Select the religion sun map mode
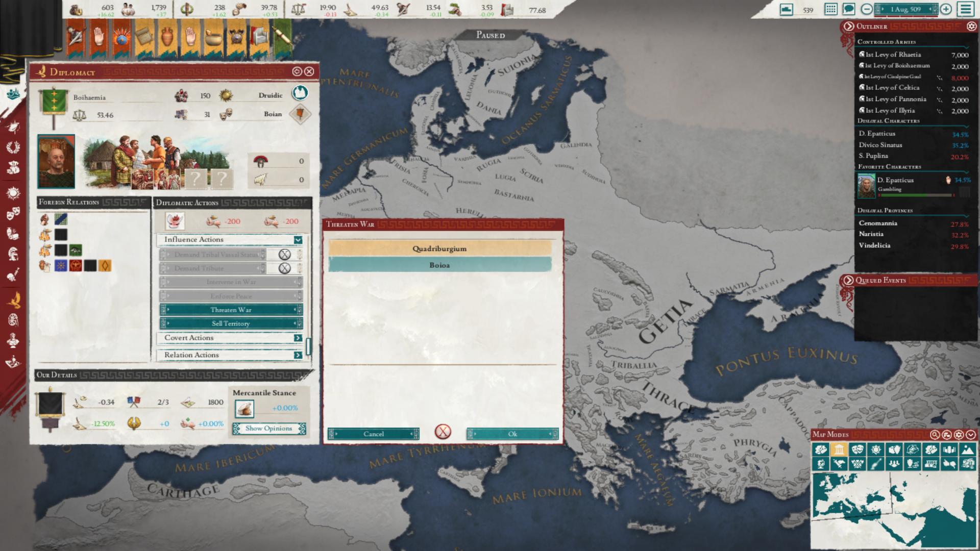This screenshot has width=980, height=551. click(876, 449)
